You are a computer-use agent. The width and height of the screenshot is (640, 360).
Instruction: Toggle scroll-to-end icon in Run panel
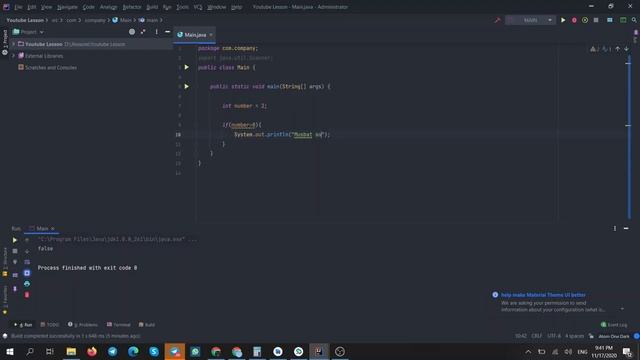tap(27, 273)
